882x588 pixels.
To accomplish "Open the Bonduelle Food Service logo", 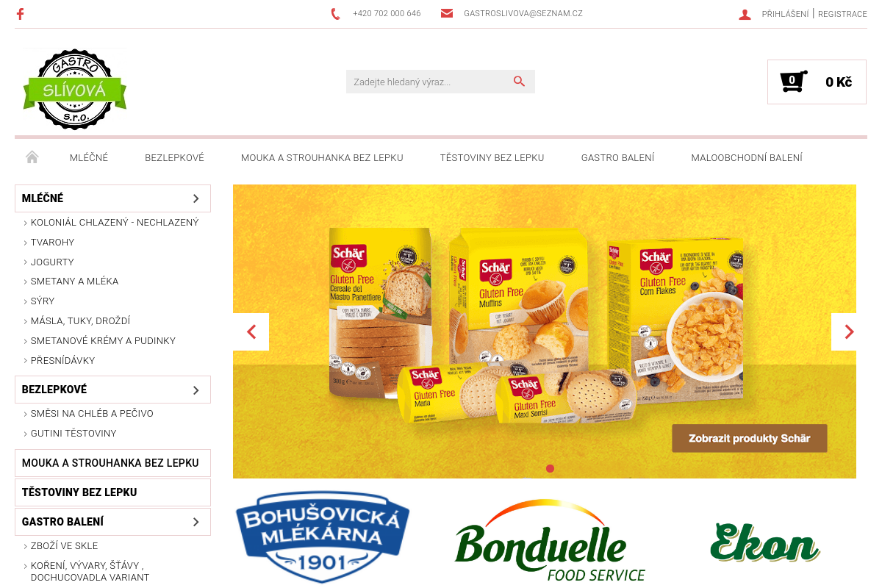I will coord(549,542).
